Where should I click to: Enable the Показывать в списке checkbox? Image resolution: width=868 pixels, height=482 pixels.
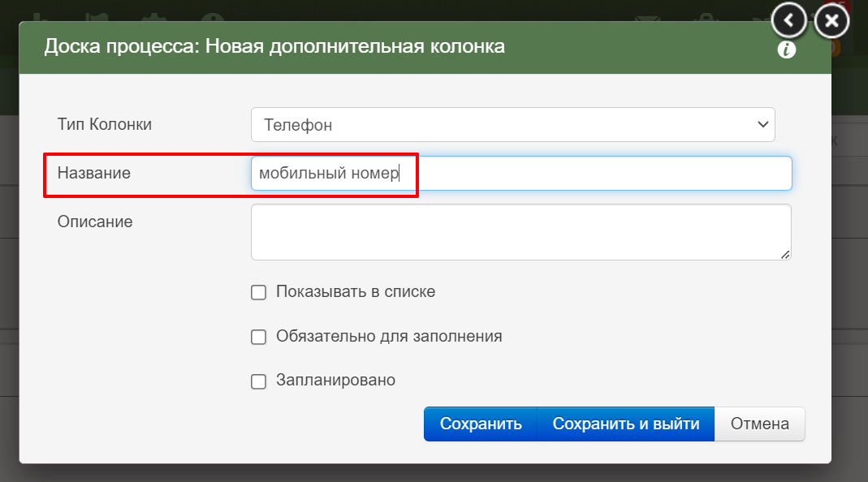(258, 292)
